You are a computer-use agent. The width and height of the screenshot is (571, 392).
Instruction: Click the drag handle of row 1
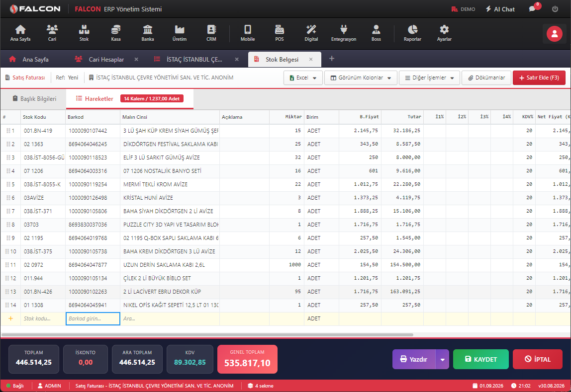[x=8, y=131]
